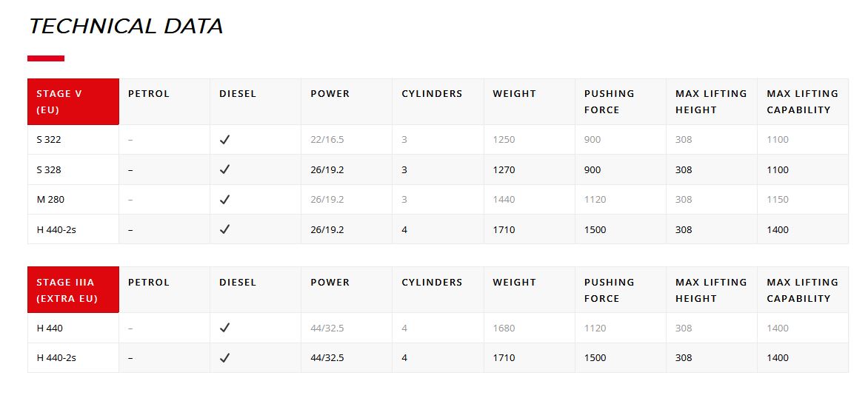Click H 440-2s diesel checkmark in Stage V table

click(225, 229)
